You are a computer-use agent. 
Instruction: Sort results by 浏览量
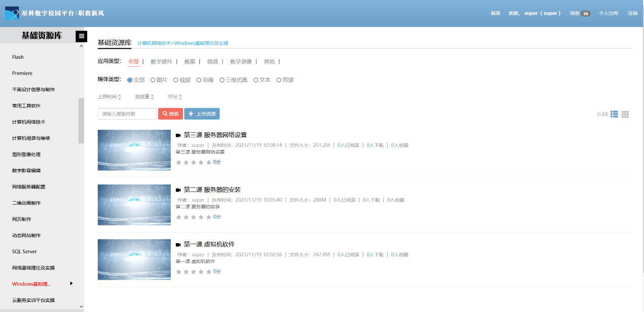tap(145, 97)
